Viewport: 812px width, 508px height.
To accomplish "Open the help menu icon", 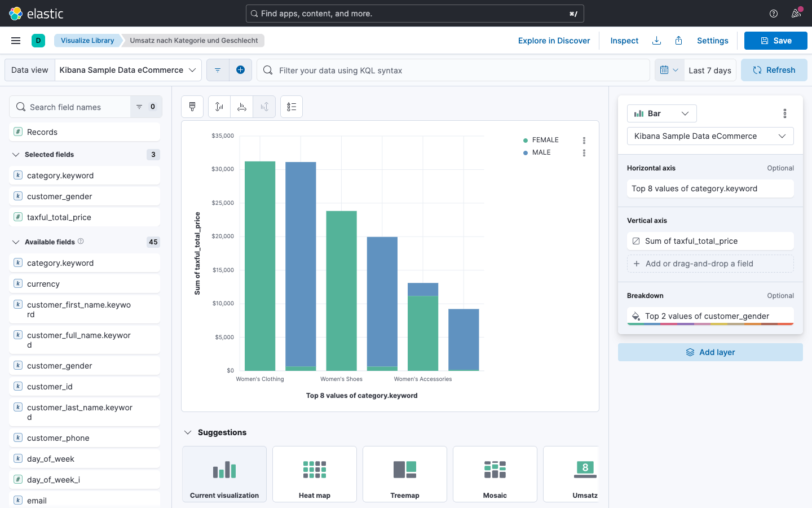I will [774, 14].
